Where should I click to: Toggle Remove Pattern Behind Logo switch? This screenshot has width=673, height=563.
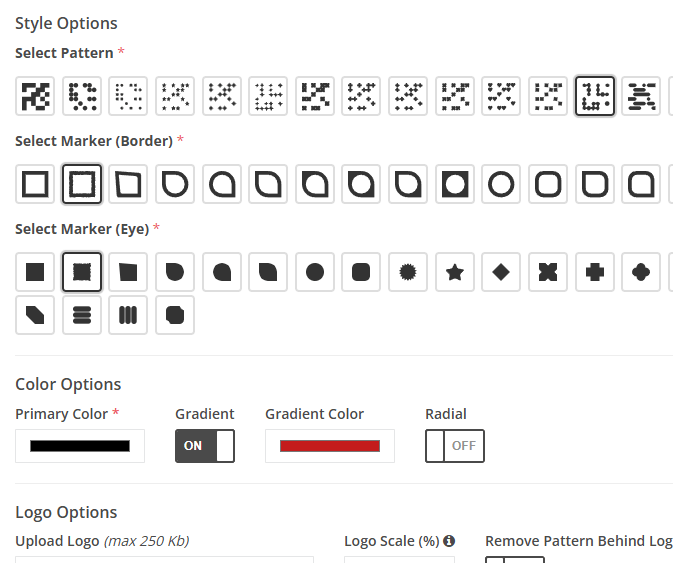click(x=515, y=560)
